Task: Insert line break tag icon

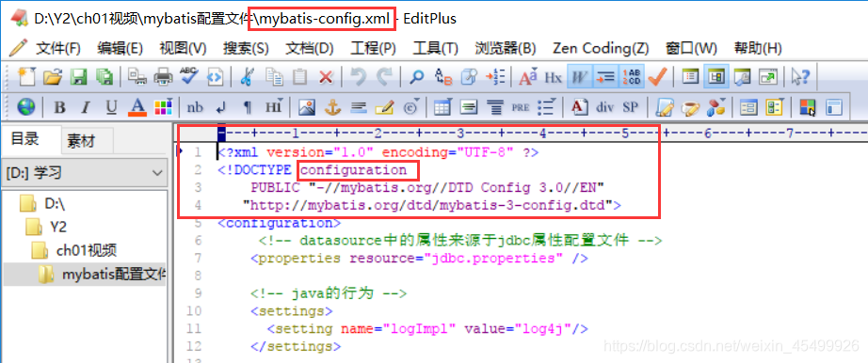Action: (x=221, y=107)
